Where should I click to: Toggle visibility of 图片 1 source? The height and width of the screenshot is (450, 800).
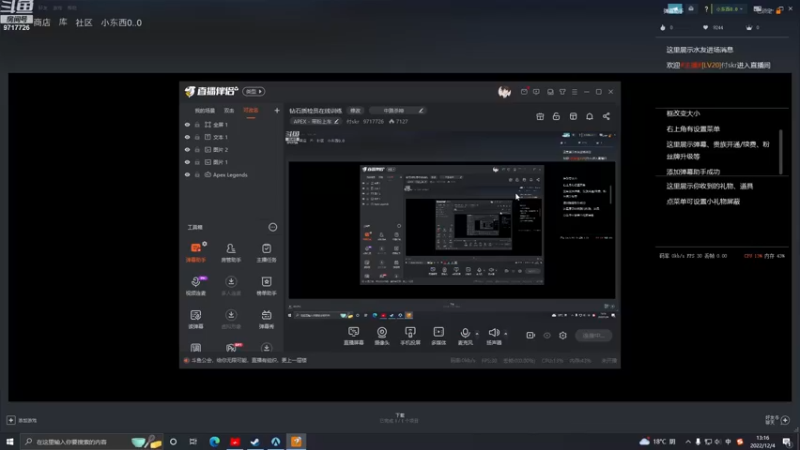pyautogui.click(x=187, y=162)
